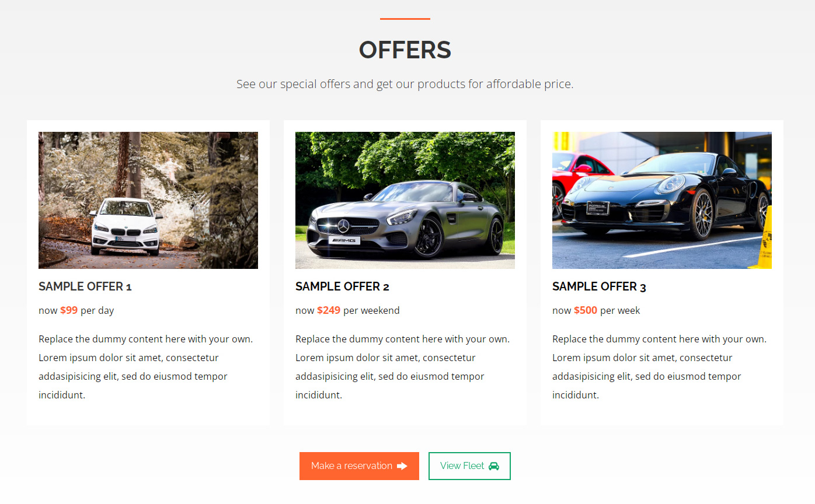Open the View Fleet button
815x504 pixels.
click(x=469, y=466)
